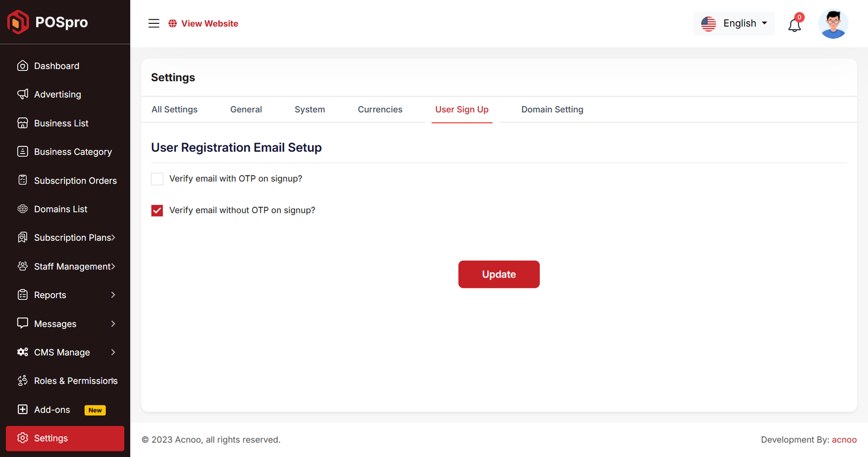Image resolution: width=868 pixels, height=457 pixels.
Task: Open the English language dropdown
Action: [734, 23]
